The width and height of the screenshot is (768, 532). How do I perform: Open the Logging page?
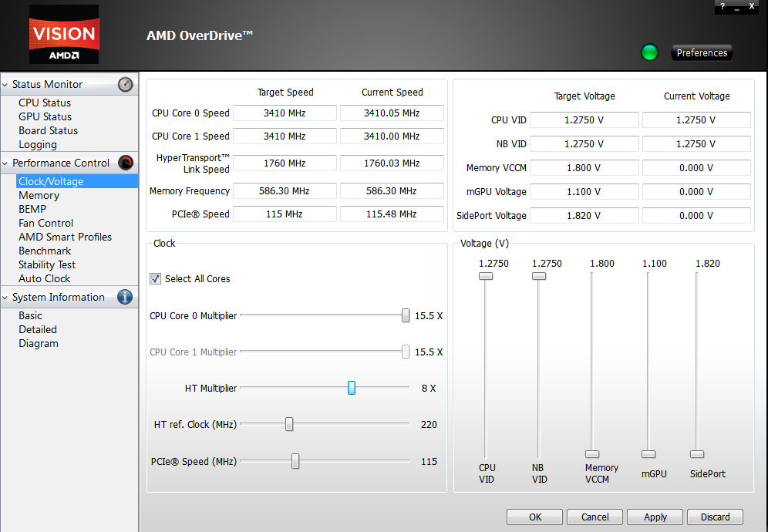[38, 144]
